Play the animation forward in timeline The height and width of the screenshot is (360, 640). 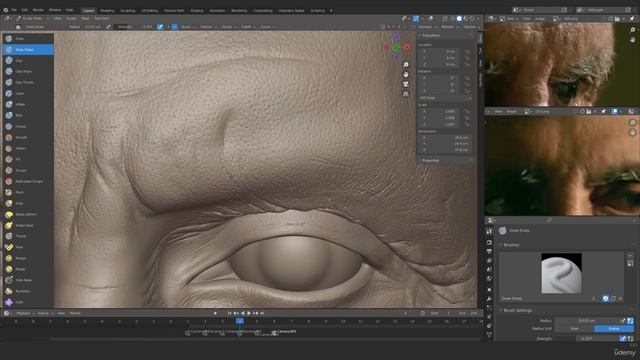coord(249,313)
